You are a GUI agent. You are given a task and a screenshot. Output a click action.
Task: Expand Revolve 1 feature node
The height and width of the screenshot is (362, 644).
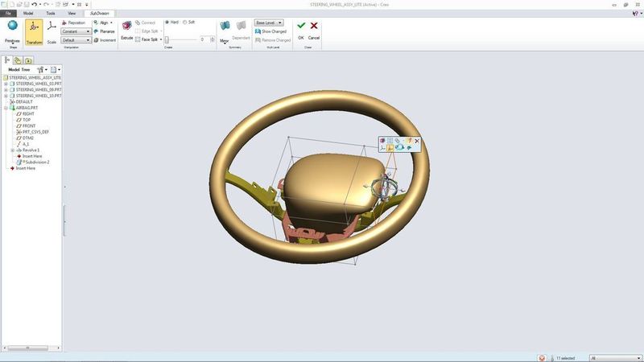(12, 150)
